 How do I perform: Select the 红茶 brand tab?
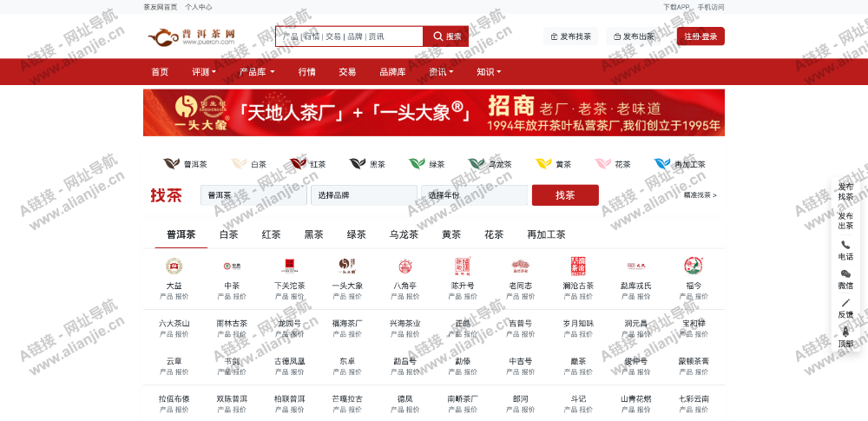tap(271, 234)
